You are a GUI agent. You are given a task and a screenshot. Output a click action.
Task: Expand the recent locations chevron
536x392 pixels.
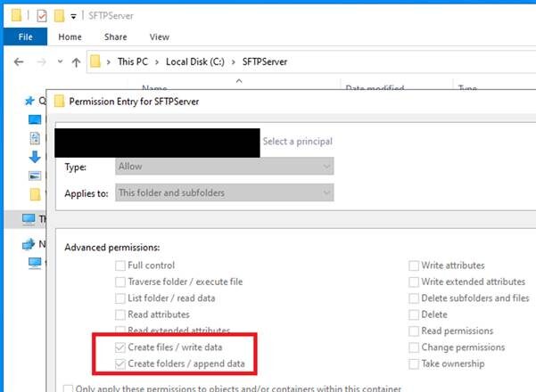pos(60,61)
